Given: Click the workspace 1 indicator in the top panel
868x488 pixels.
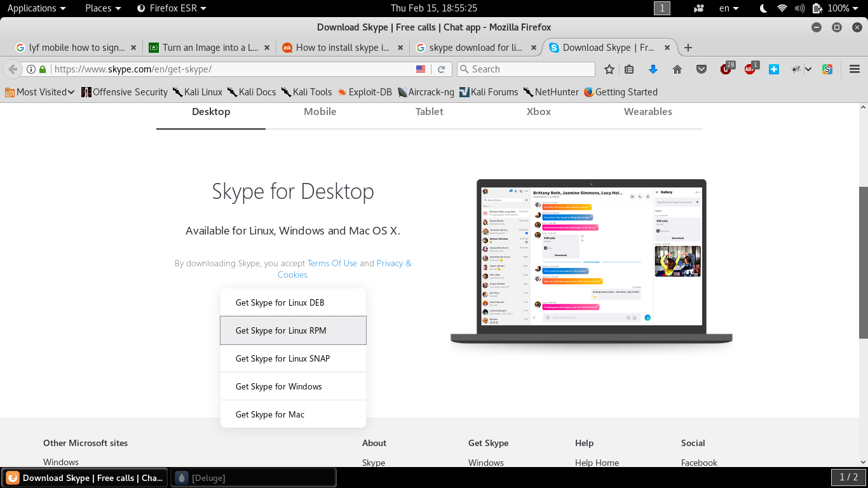Looking at the screenshot, I should pos(662,8).
